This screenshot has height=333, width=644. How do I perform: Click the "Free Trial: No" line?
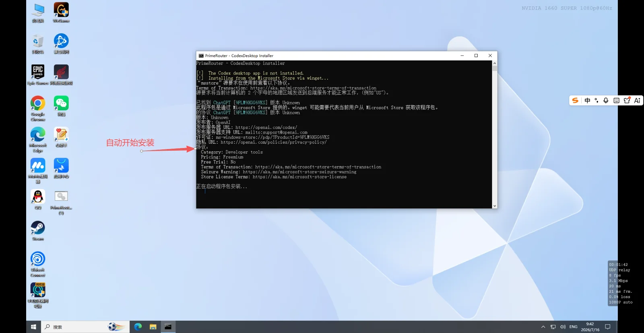click(219, 162)
